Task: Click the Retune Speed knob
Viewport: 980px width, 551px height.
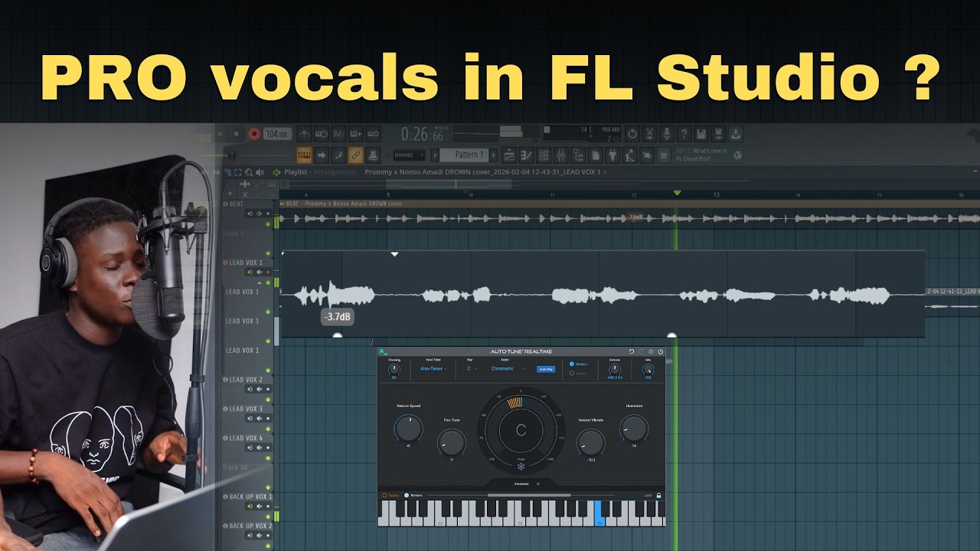Action: pos(408,428)
